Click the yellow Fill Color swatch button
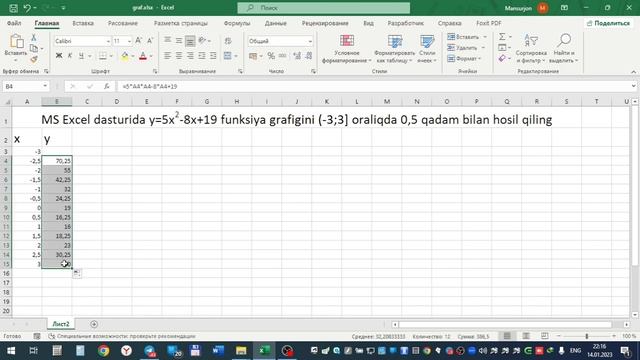This screenshot has height=360, width=640. pyautogui.click(x=125, y=56)
